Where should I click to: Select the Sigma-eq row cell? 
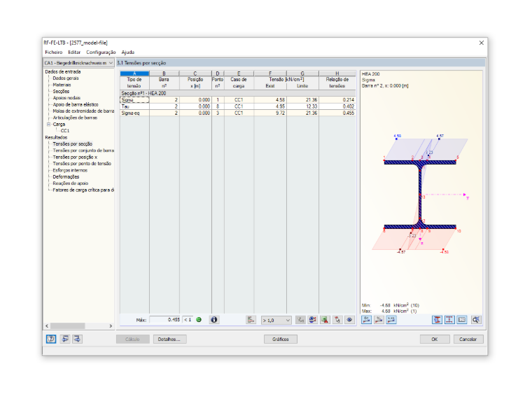134,113
